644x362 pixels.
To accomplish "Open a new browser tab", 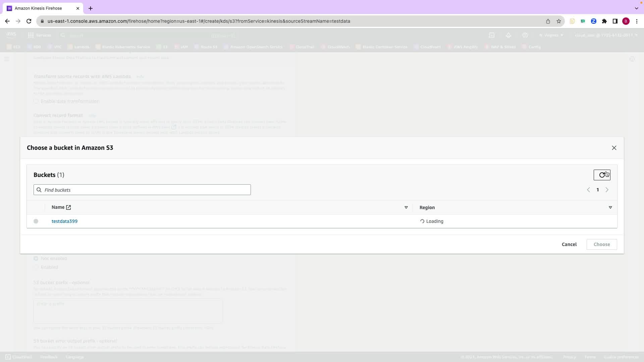I will tap(91, 8).
